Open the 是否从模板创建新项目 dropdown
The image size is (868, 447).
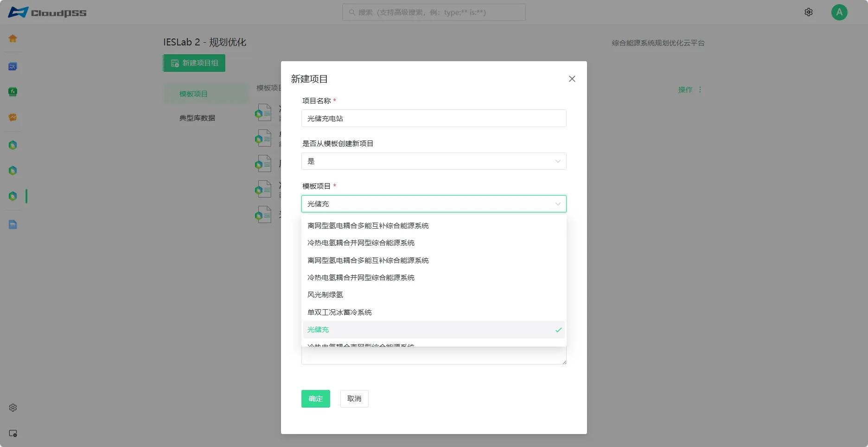pos(434,161)
